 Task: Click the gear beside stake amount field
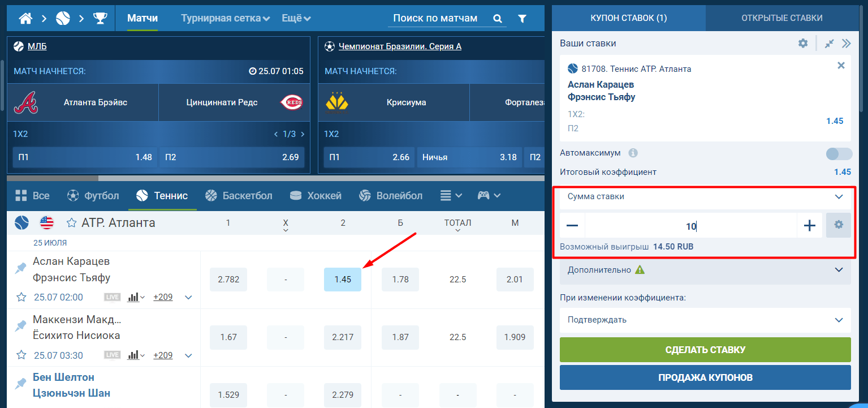tap(838, 225)
